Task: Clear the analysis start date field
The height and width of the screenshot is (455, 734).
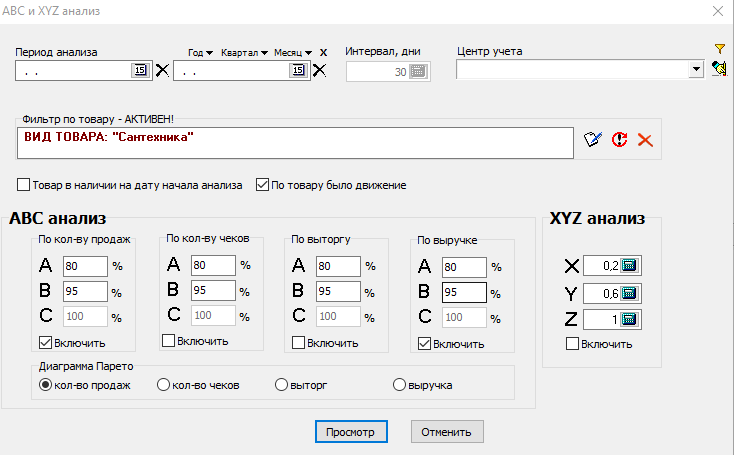Action: click(x=162, y=70)
